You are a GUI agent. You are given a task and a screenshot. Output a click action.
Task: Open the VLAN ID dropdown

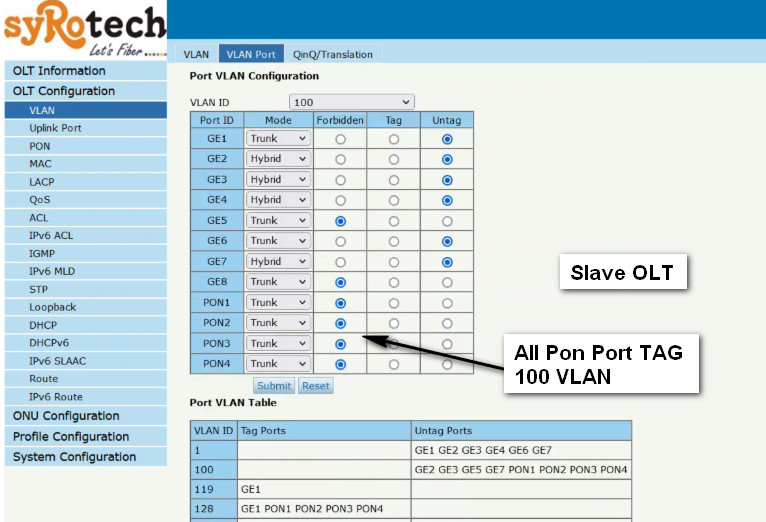351,102
